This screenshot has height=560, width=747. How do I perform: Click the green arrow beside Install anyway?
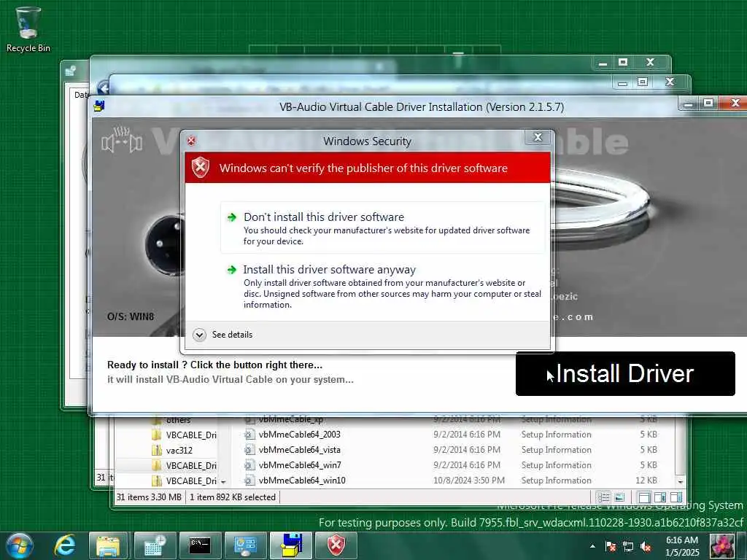point(232,270)
